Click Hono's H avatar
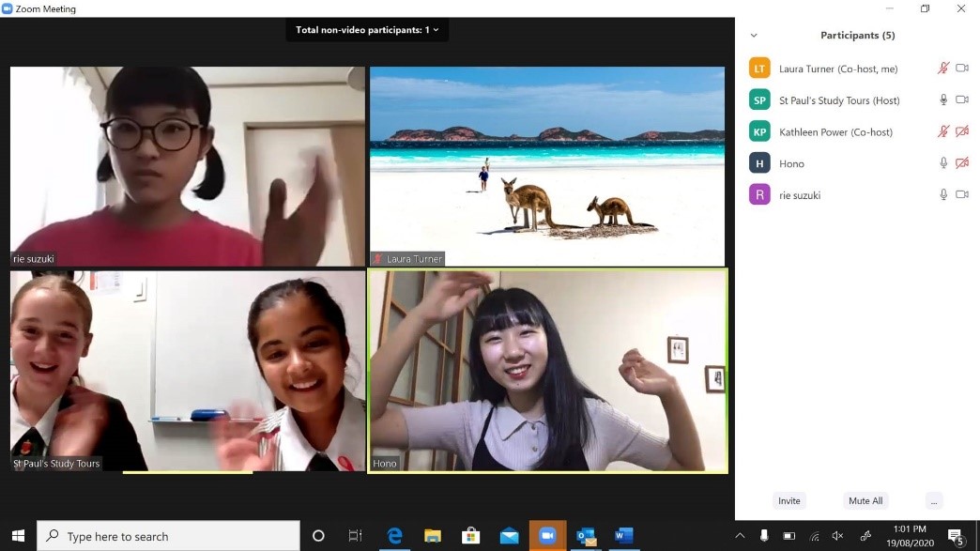The image size is (980, 551). click(x=759, y=163)
